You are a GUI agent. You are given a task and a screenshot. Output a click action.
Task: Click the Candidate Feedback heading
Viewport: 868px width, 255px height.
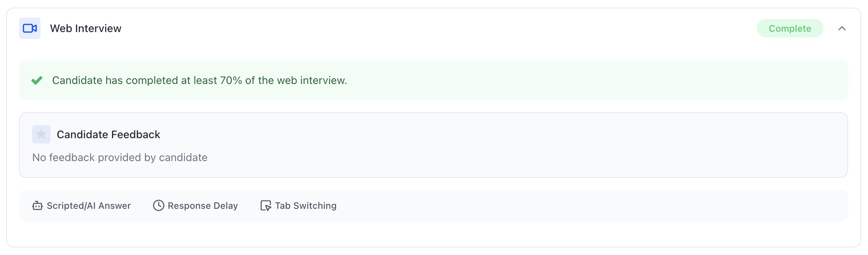108,134
